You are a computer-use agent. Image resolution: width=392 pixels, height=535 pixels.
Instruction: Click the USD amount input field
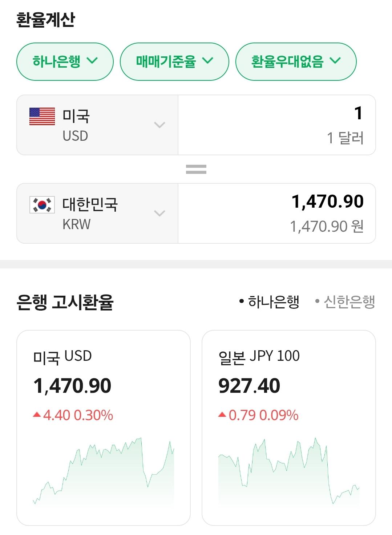coord(276,125)
